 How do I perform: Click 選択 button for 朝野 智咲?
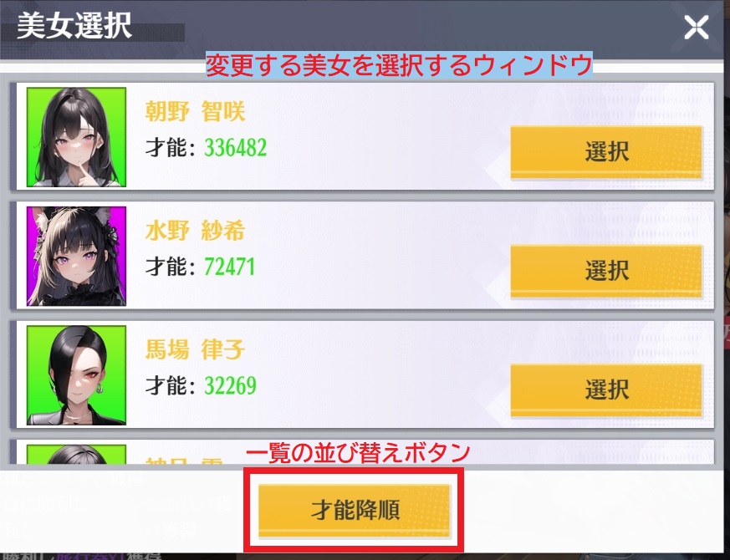pos(606,152)
